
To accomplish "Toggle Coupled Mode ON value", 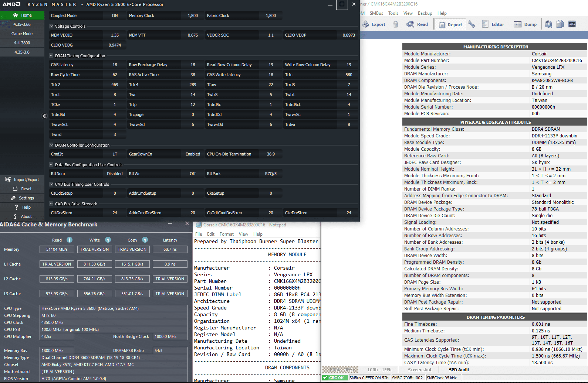I will click(115, 16).
